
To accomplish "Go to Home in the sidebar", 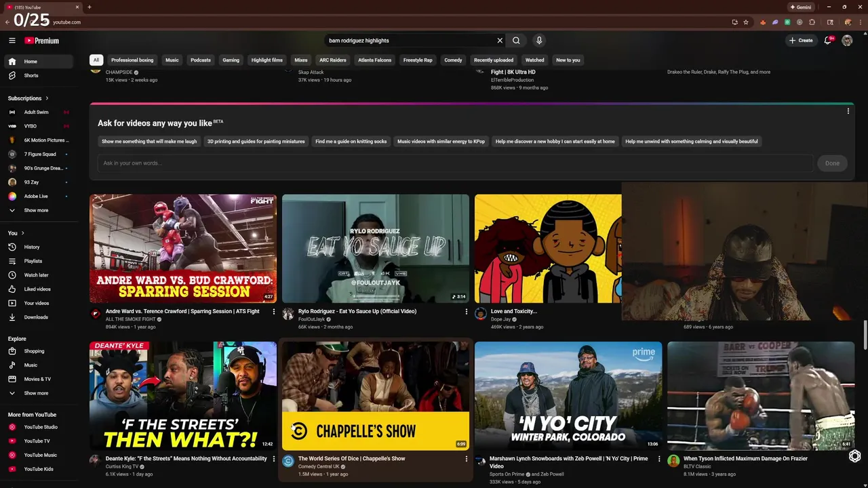I will tap(39, 62).
